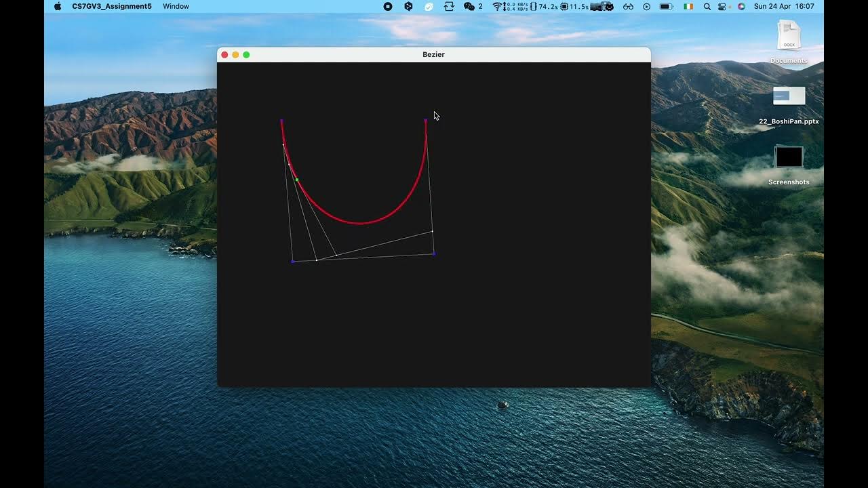Click the bottom-right blue control point
The height and width of the screenshot is (488, 868).
[x=434, y=253]
